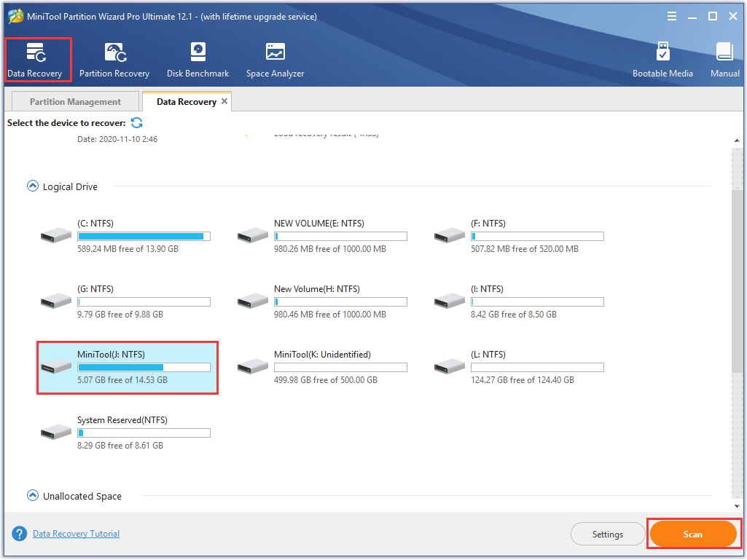Select the text '124.27 GB free of 124.40 GB'

(x=523, y=380)
